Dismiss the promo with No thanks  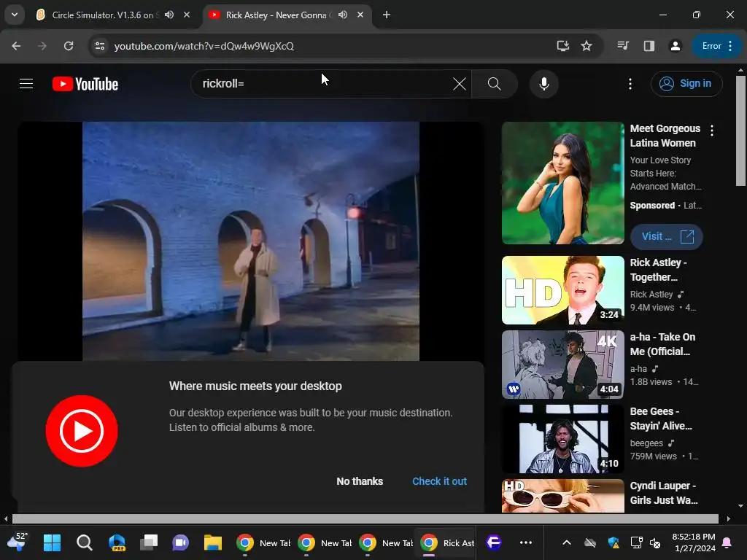tap(360, 481)
